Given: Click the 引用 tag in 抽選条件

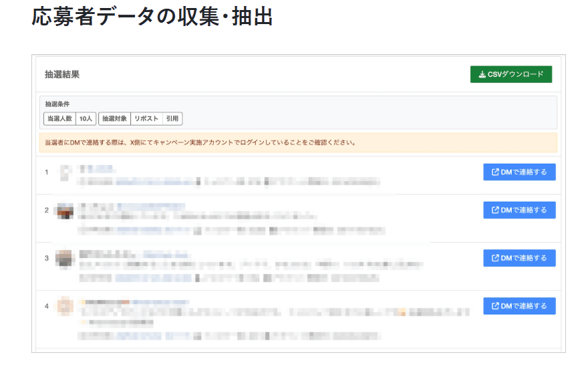Looking at the screenshot, I should click(172, 119).
